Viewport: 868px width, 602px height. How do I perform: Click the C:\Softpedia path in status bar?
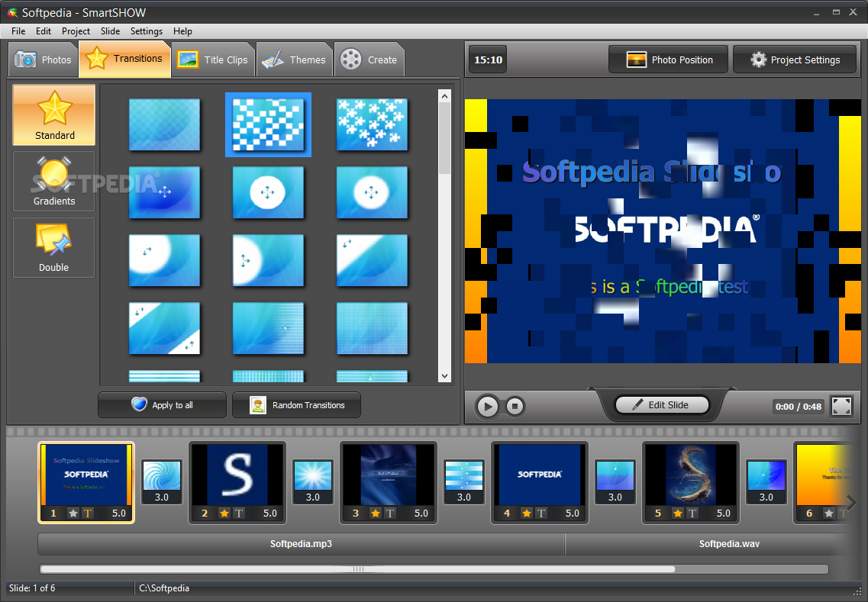tap(164, 588)
